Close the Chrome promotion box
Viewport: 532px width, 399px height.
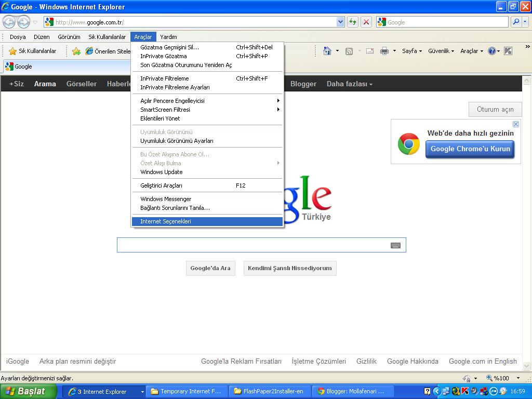pos(516,124)
